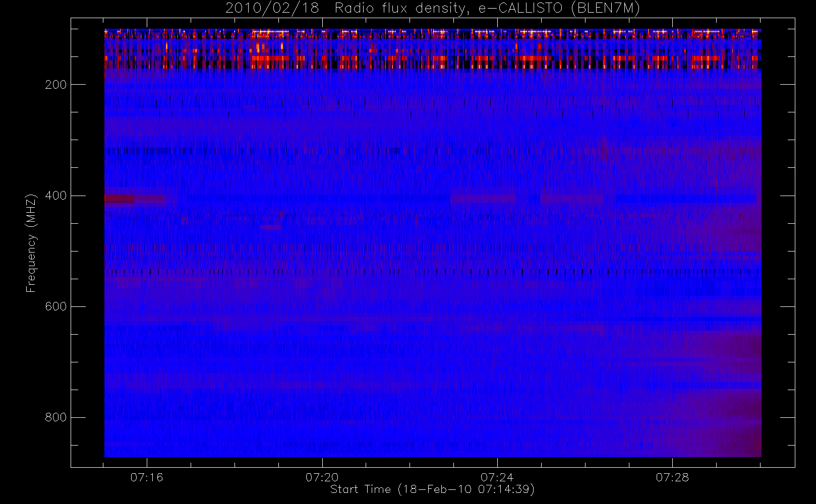Image resolution: width=816 pixels, height=504 pixels.
Task: Select the 800 frequency axis label
Action: click(x=56, y=417)
